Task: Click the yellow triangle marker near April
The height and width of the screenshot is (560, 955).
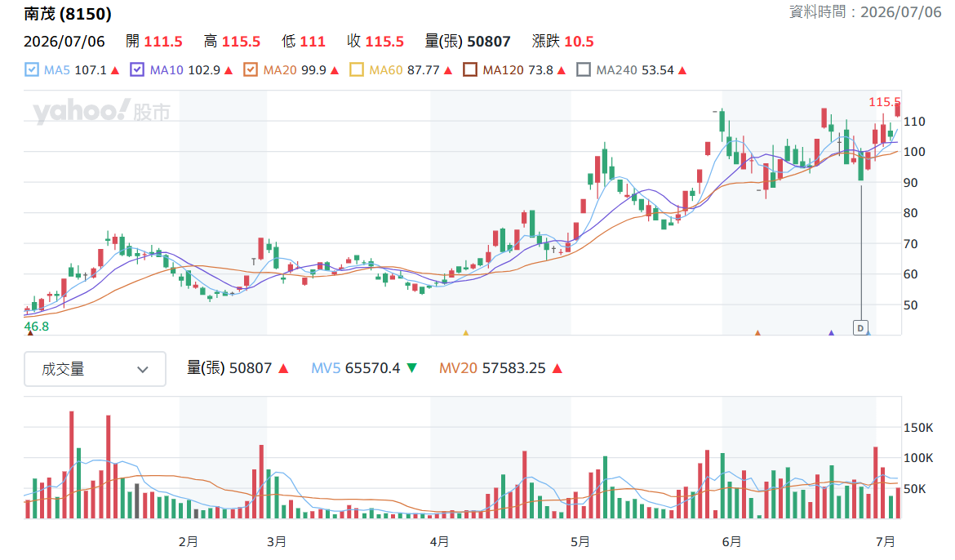Action: [x=466, y=333]
